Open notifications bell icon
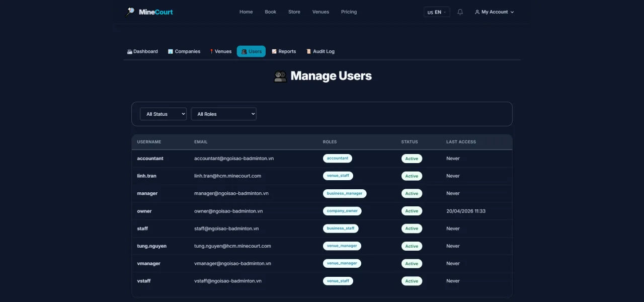644x302 pixels. [460, 12]
